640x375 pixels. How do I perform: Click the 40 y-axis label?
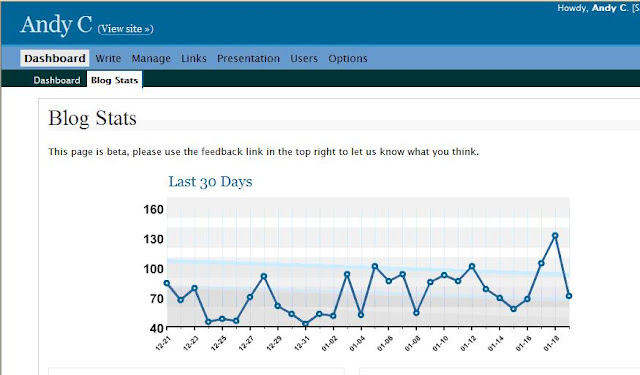click(156, 328)
